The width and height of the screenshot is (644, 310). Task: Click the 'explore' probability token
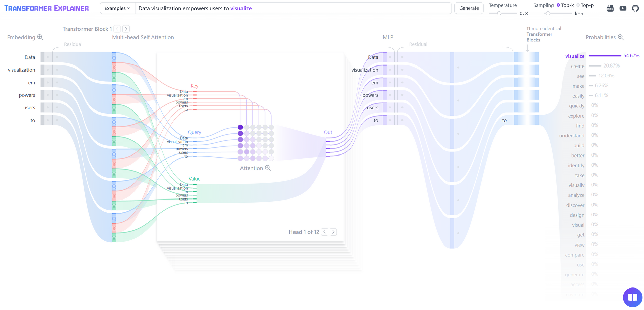pos(576,116)
